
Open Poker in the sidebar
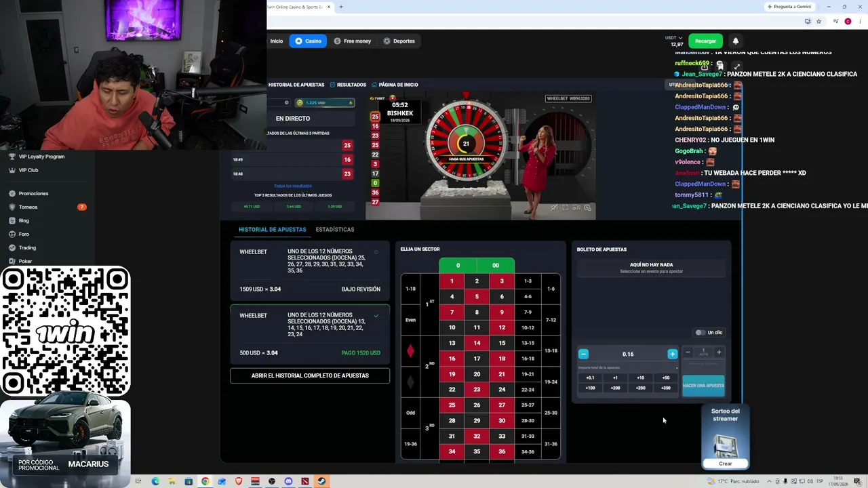tap(25, 261)
